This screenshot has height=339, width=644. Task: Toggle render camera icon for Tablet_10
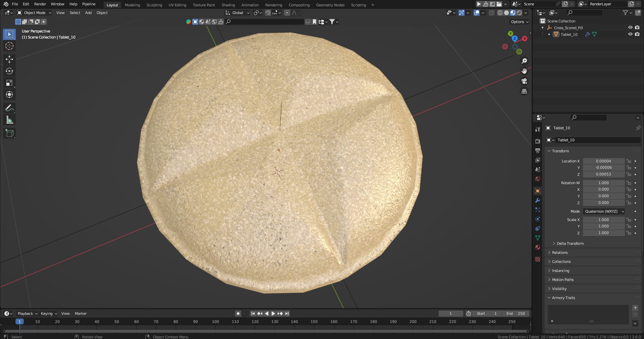pos(637,34)
